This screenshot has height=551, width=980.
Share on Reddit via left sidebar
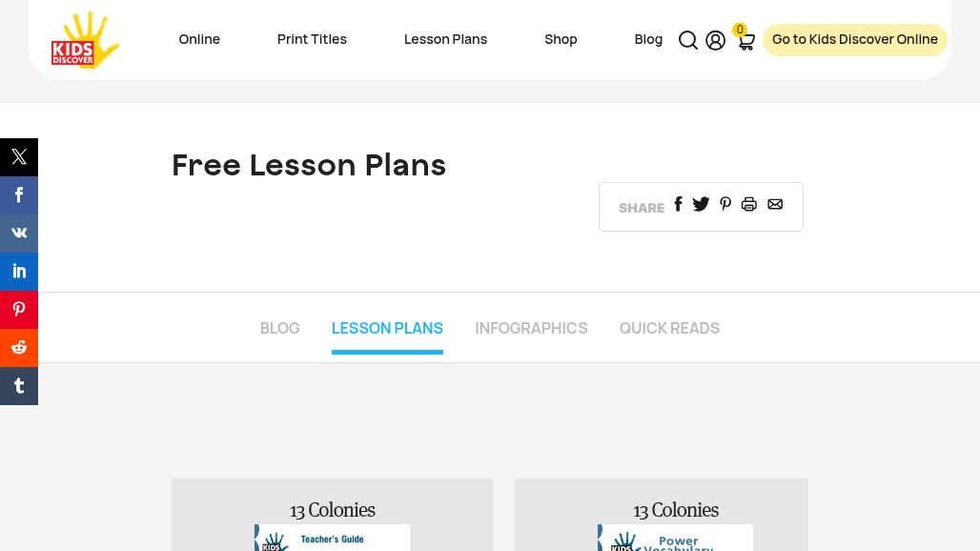(x=19, y=347)
